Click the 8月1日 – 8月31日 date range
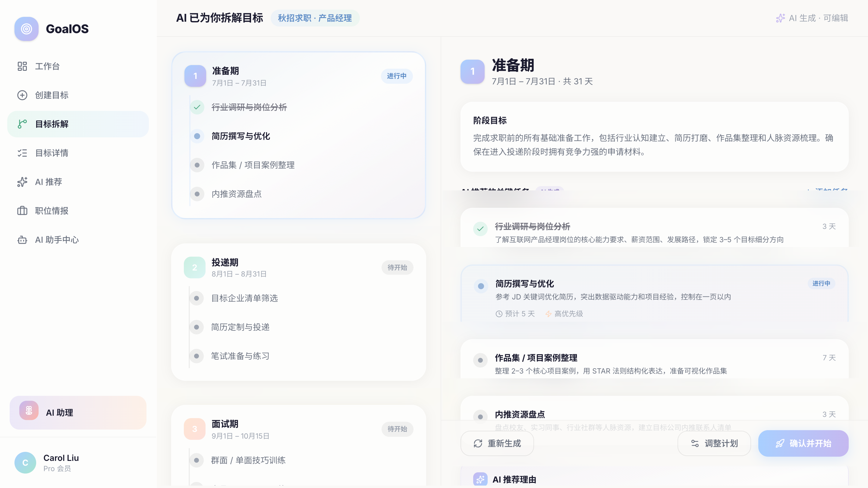868x488 pixels. (x=239, y=274)
